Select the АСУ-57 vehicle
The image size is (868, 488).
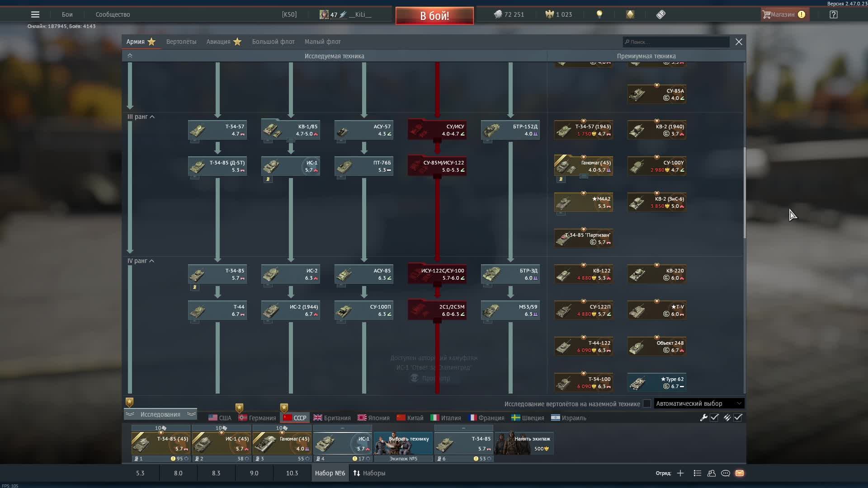point(364,130)
